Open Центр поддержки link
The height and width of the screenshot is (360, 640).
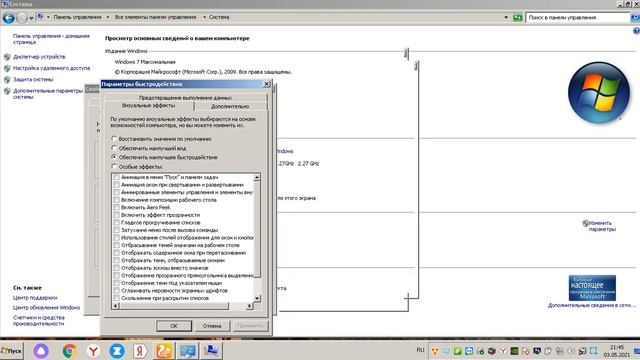(x=35, y=298)
